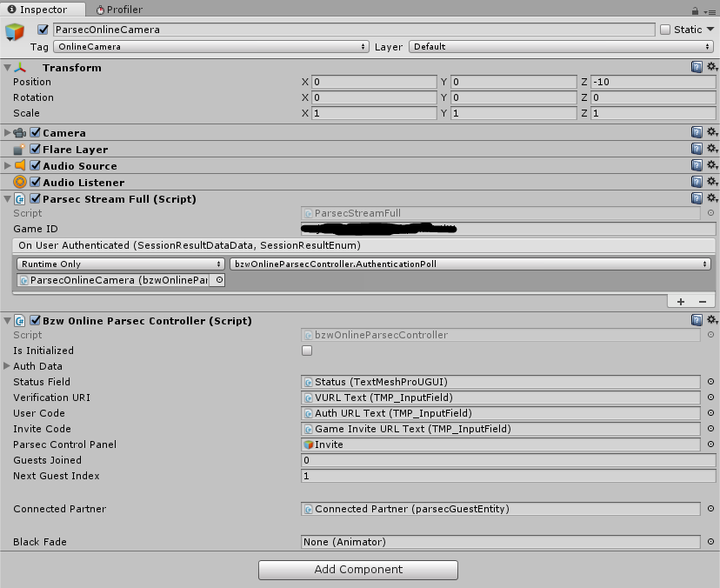Screen dimensions: 720x588
Task: Open Camera component gear menu
Action: click(x=711, y=132)
